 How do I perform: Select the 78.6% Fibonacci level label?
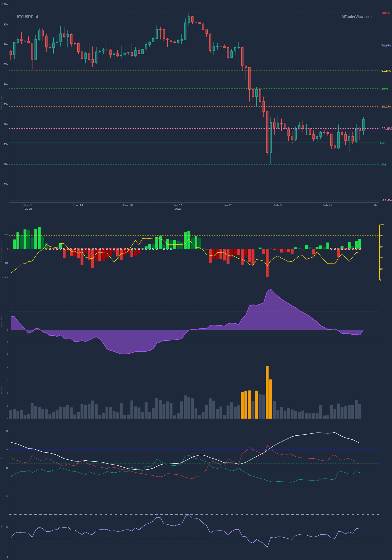pyautogui.click(x=386, y=46)
